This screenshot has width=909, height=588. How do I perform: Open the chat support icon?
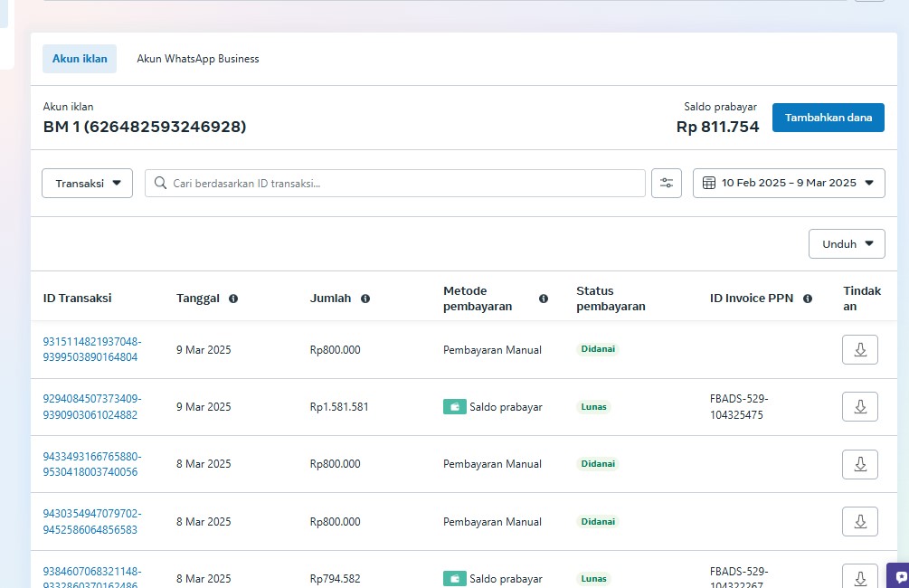click(901, 576)
